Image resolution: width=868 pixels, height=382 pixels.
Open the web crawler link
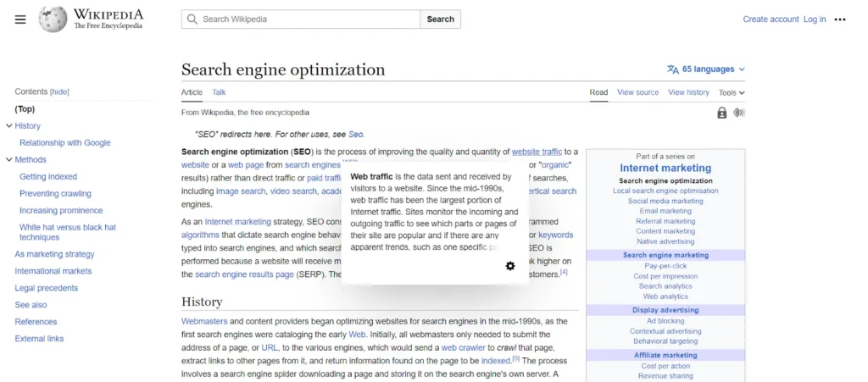pos(464,348)
